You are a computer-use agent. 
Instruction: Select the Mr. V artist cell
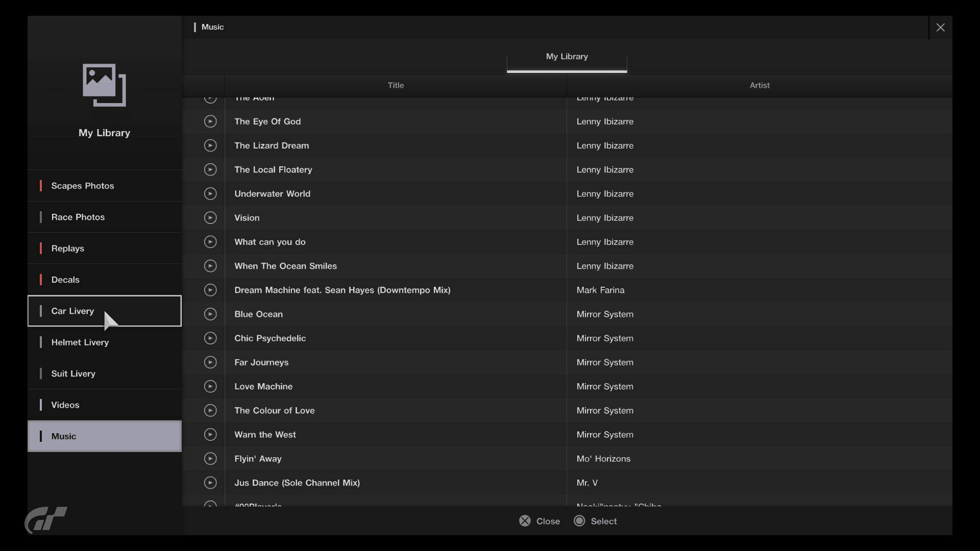tap(759, 483)
